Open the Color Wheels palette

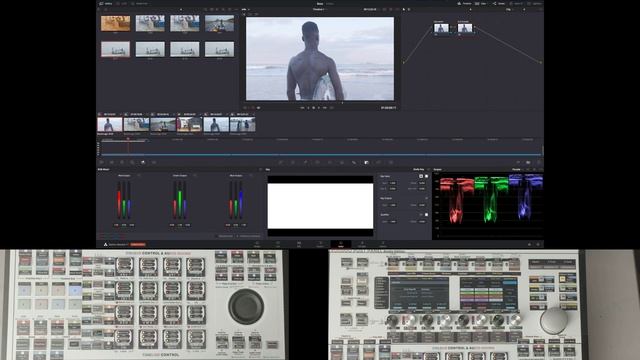(122, 162)
